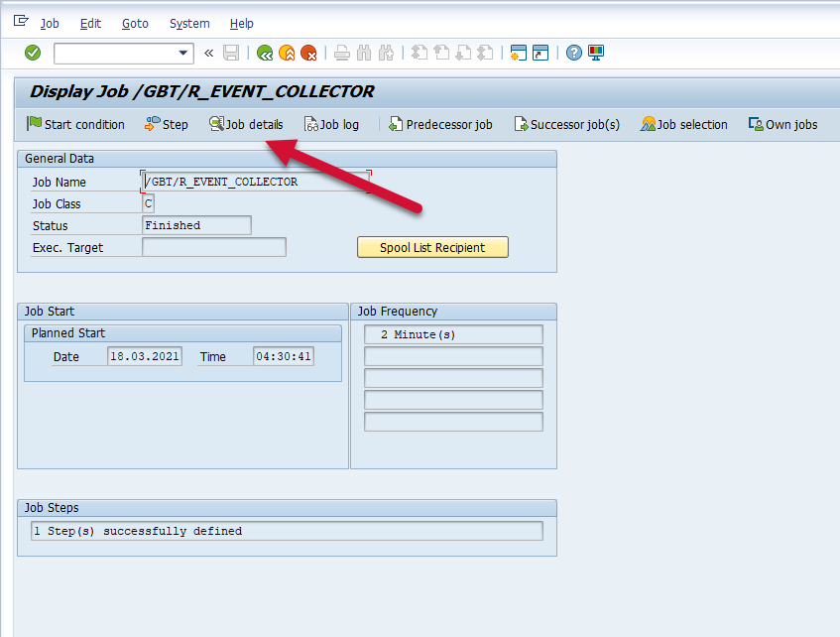Click the Spool List Recipient button
Image resolution: width=840 pixels, height=637 pixels.
pyautogui.click(x=432, y=247)
